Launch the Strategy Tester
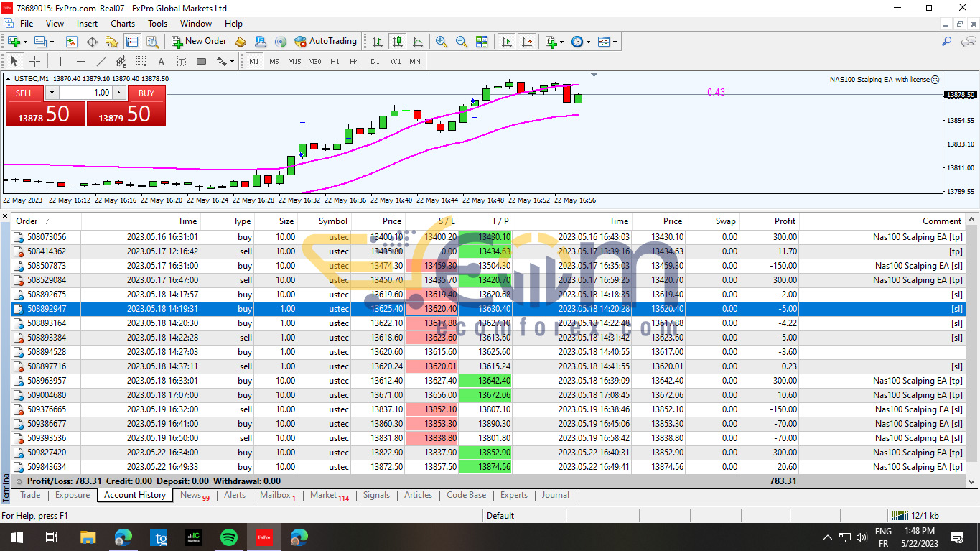 point(152,42)
